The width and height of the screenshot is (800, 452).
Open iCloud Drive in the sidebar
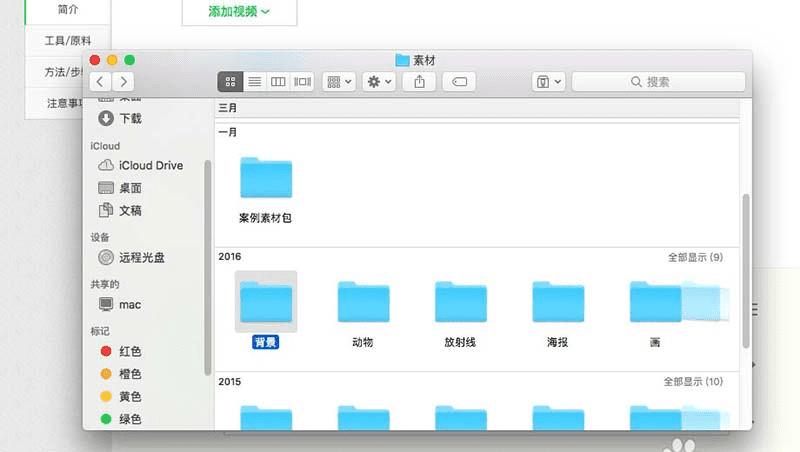tap(141, 165)
